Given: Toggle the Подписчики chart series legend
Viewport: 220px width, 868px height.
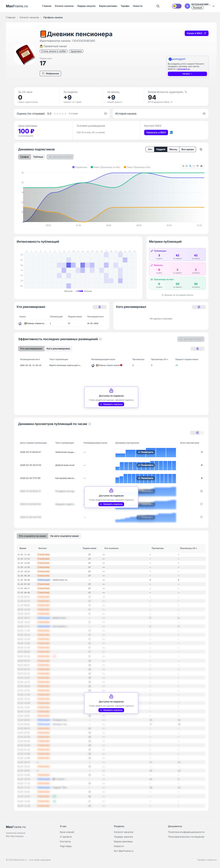Looking at the screenshot, I should 80,167.
